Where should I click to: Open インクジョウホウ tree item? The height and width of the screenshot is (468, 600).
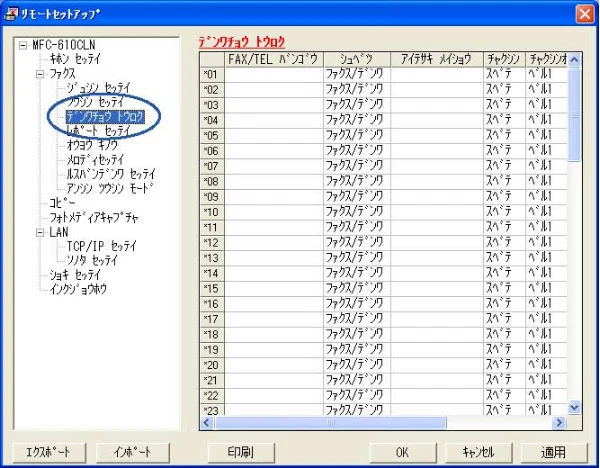[x=78, y=289]
